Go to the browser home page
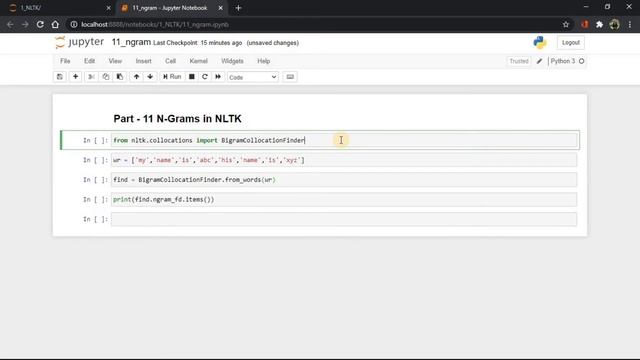This screenshot has width=640, height=360. point(55,24)
